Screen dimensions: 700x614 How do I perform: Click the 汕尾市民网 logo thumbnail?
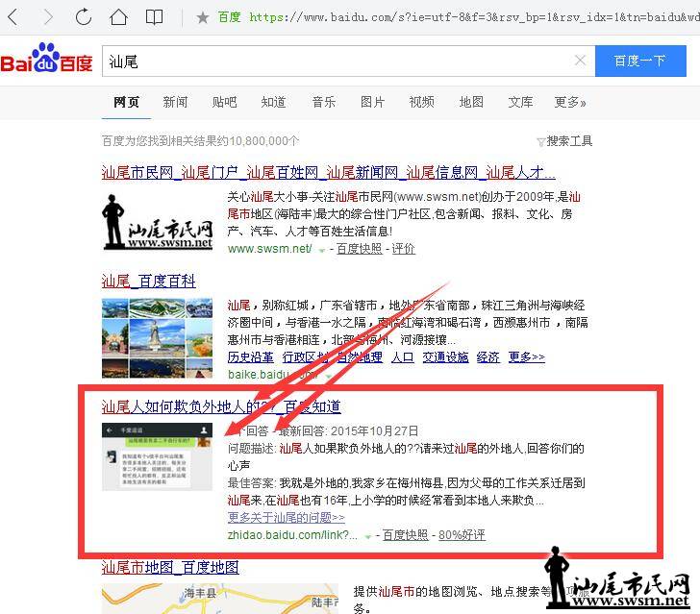(x=157, y=221)
